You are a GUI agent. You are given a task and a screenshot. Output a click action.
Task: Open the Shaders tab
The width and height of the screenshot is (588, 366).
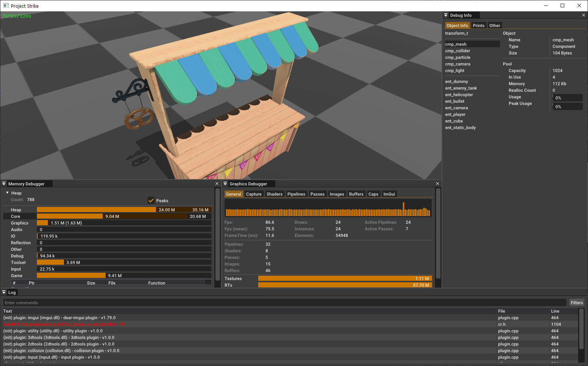click(274, 194)
